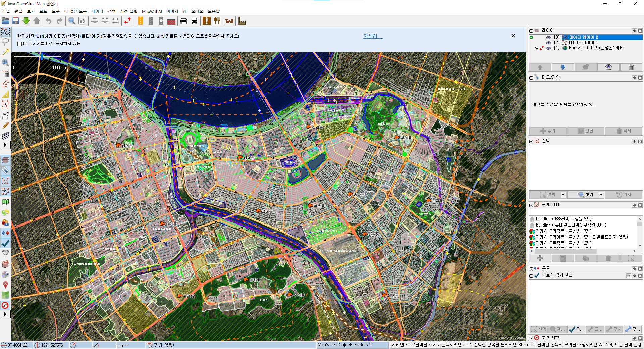
Task: Click the relation filter input field
Action: [x=586, y=212]
